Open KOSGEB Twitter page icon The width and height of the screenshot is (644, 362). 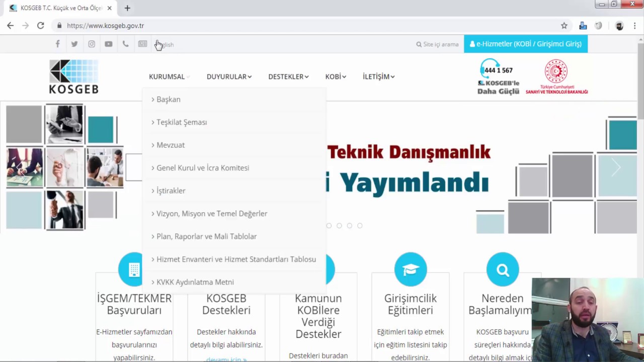[74, 44]
